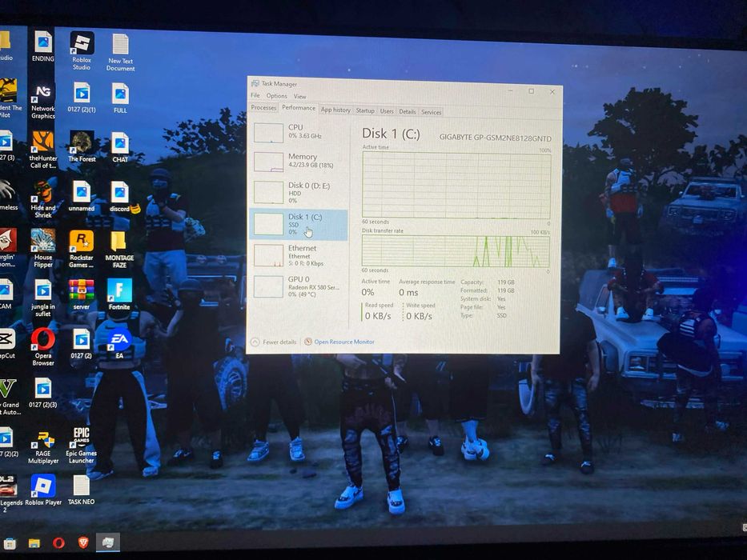747x560 pixels.
Task: Launch theHunter Call of the Wild shortcut
Action: (43, 150)
